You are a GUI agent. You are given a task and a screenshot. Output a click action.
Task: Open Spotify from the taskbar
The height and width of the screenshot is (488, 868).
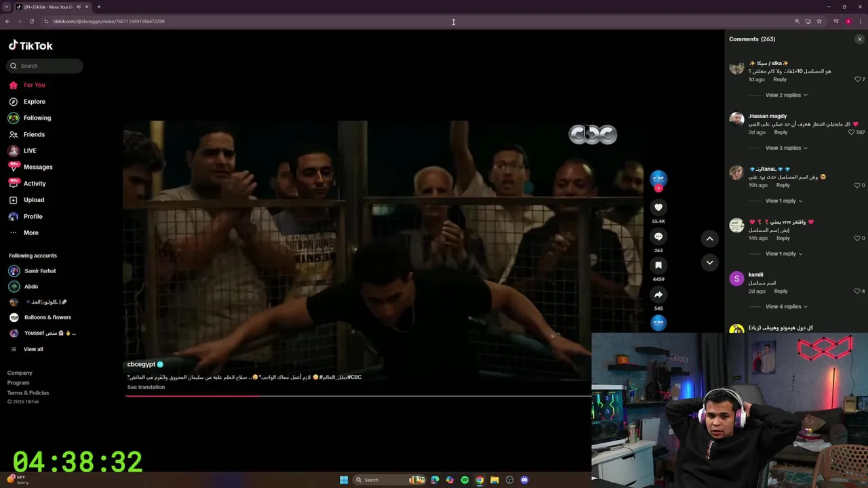(x=465, y=480)
